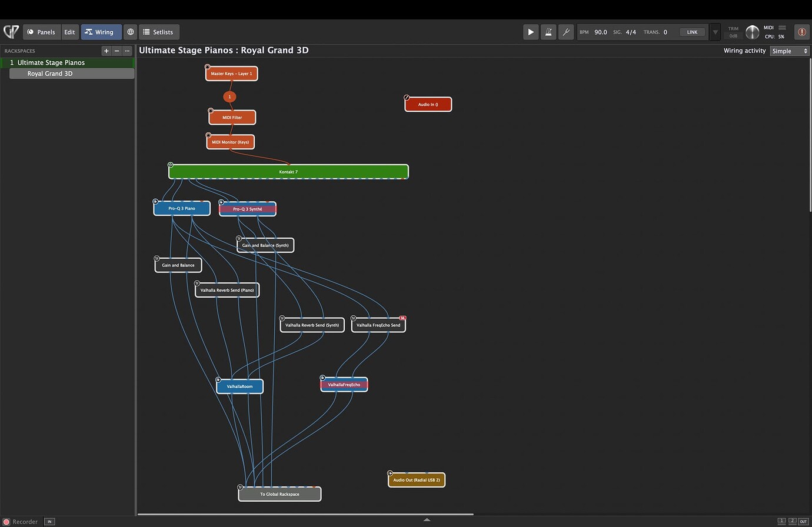This screenshot has height=527, width=812.
Task: Open the Wiring activity Simple dropdown
Action: pyautogui.click(x=790, y=51)
